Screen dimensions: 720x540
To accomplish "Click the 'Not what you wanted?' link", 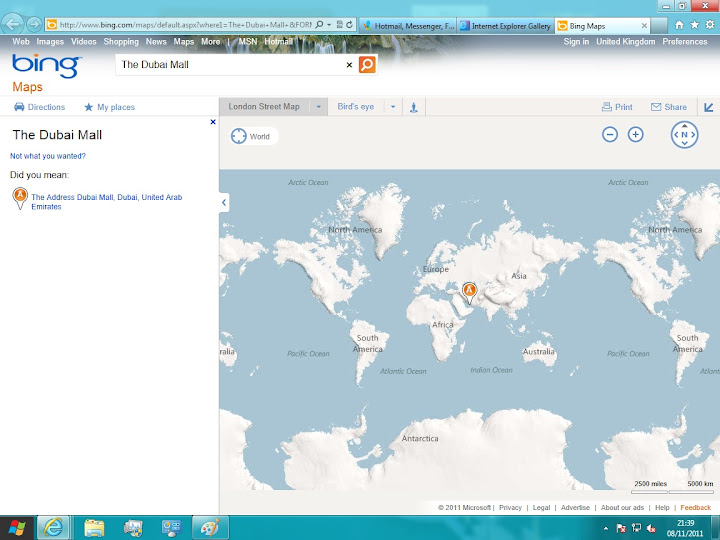I will point(48,156).
